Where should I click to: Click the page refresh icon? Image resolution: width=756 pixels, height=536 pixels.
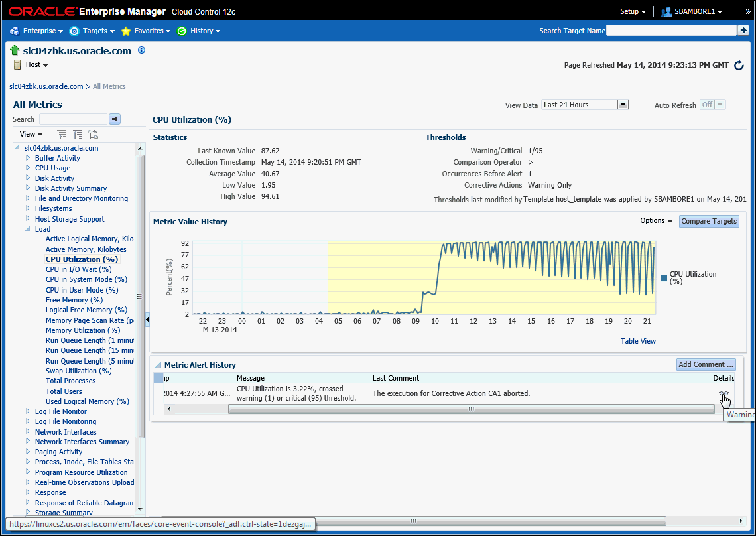[x=739, y=65]
